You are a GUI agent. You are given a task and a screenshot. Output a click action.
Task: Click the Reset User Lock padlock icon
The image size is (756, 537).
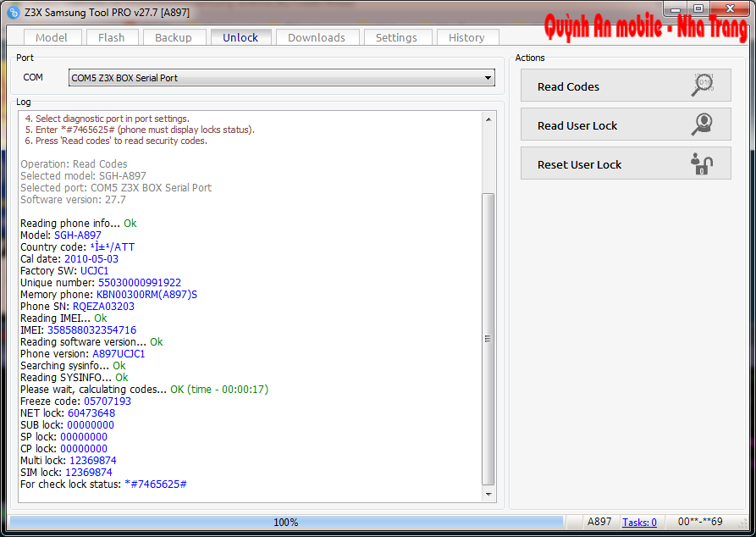[x=702, y=163]
